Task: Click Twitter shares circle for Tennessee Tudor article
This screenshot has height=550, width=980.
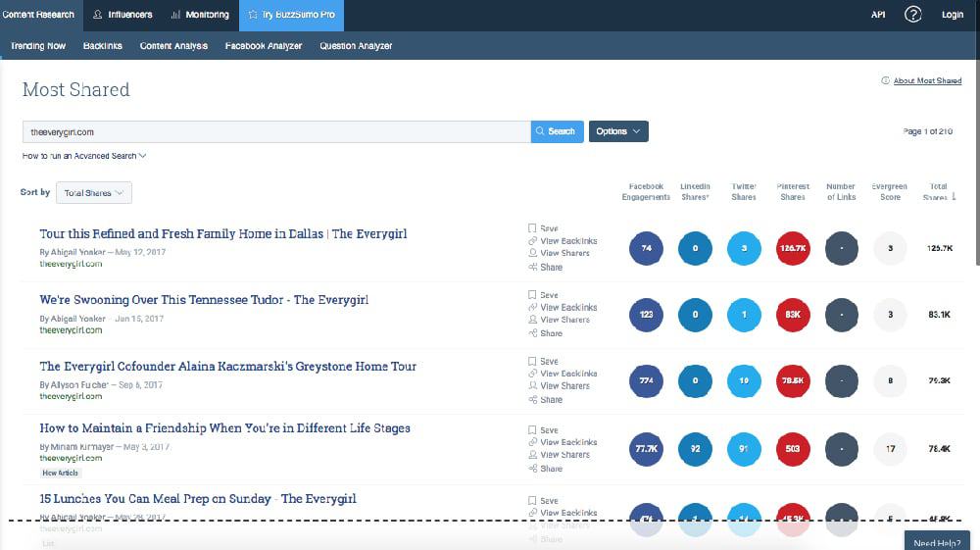Action: click(x=744, y=315)
